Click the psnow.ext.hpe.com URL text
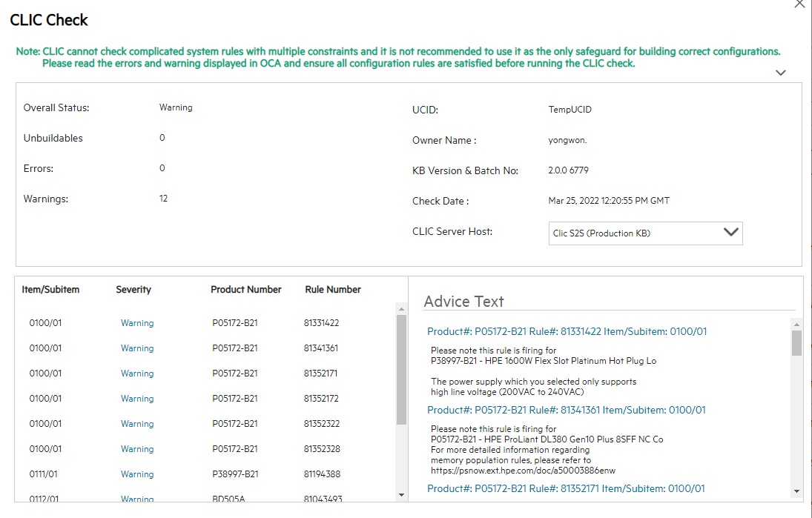Image resolution: width=812 pixels, height=518 pixels. [x=523, y=471]
